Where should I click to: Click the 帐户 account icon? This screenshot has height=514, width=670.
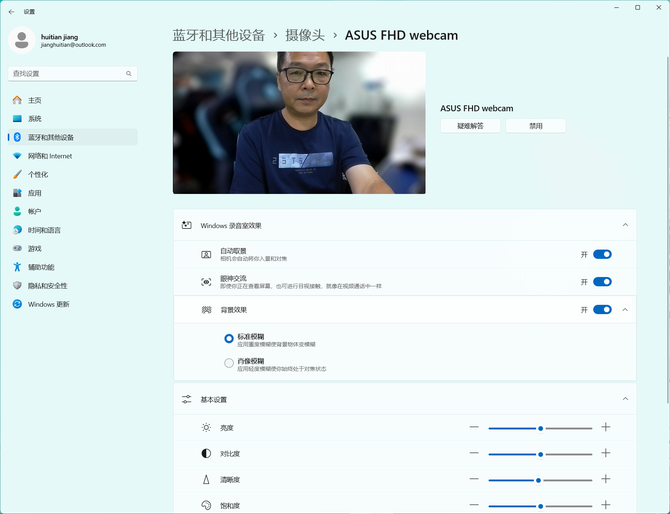[17, 211]
